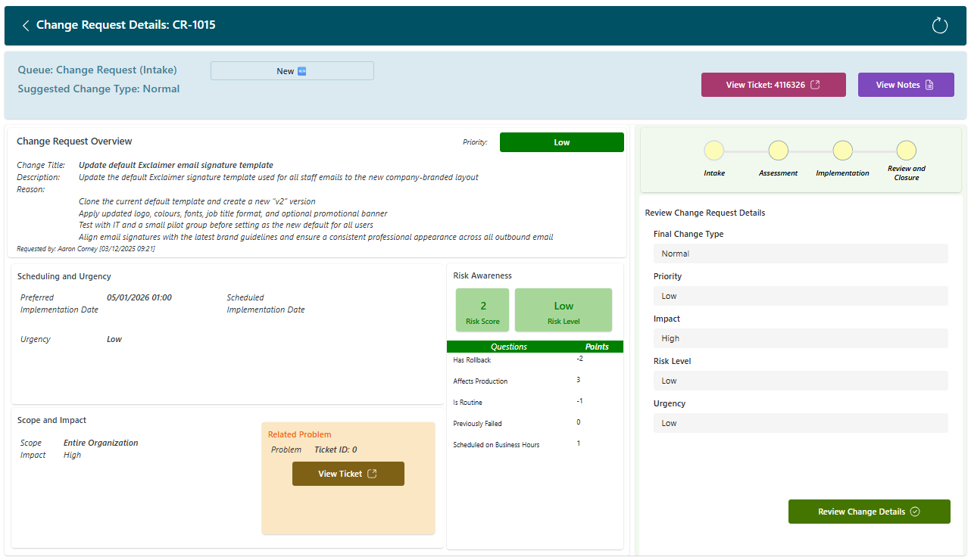Click the 'Related Problem' heading
The image size is (971, 560).
click(x=300, y=434)
